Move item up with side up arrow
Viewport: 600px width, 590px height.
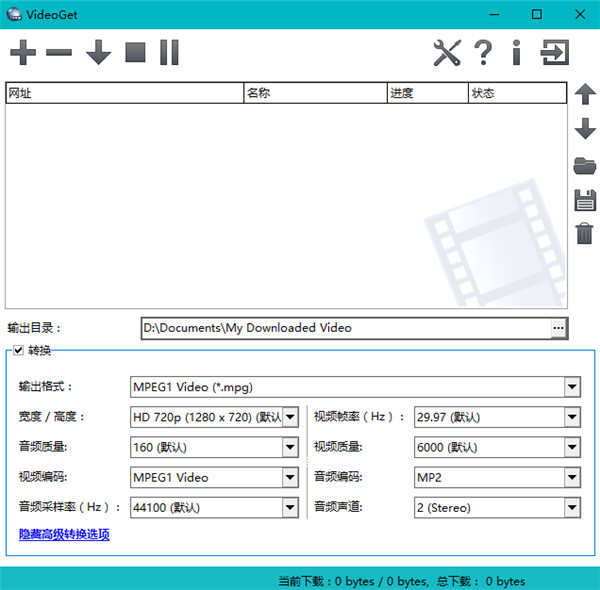pyautogui.click(x=585, y=95)
